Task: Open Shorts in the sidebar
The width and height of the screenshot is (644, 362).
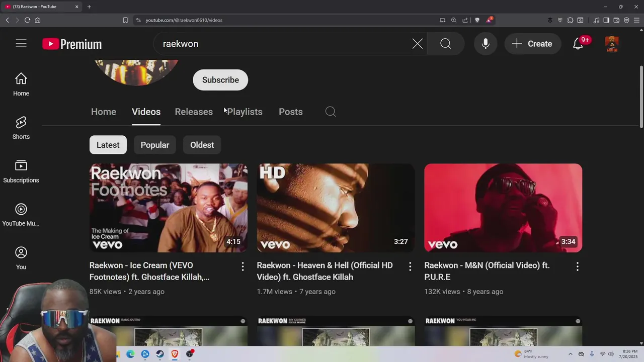Action: 21,128
